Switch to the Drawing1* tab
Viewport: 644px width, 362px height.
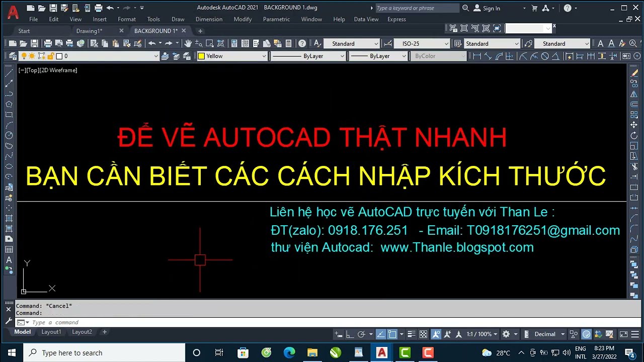coord(89,31)
